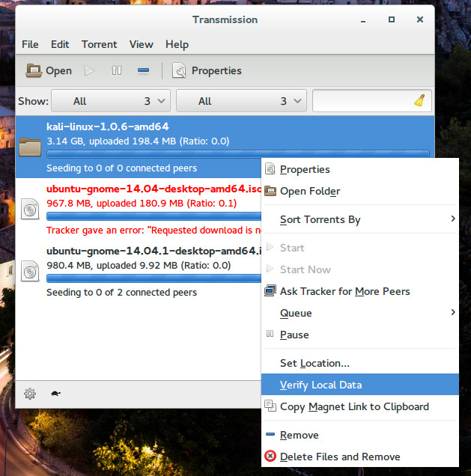Click the Transmission window title
This screenshot has width=471, height=476.
point(225,19)
